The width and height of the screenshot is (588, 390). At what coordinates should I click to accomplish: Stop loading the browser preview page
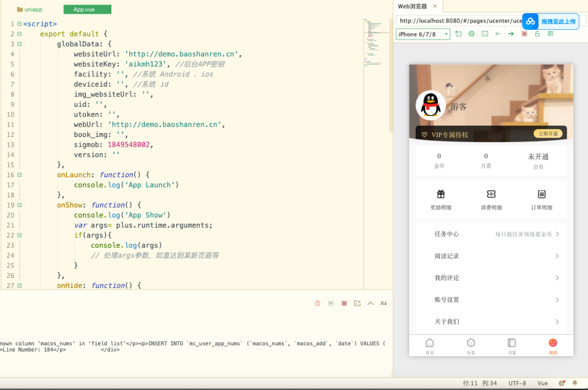click(524, 34)
